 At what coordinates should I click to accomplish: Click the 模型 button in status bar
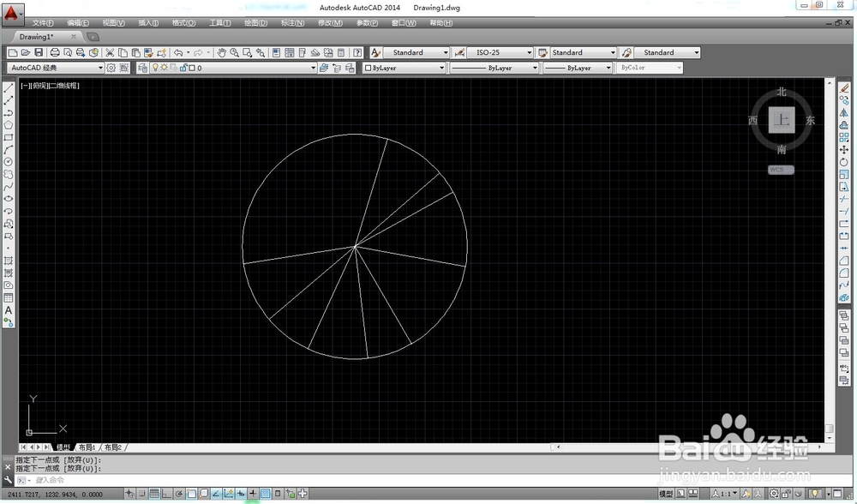[x=666, y=494]
